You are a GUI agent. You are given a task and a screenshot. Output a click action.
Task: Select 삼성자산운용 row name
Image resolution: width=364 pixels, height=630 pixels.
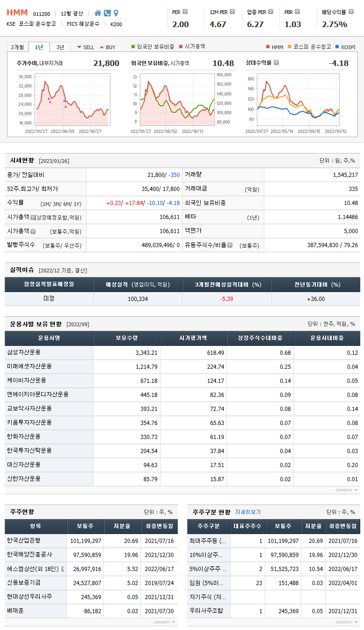(x=24, y=352)
